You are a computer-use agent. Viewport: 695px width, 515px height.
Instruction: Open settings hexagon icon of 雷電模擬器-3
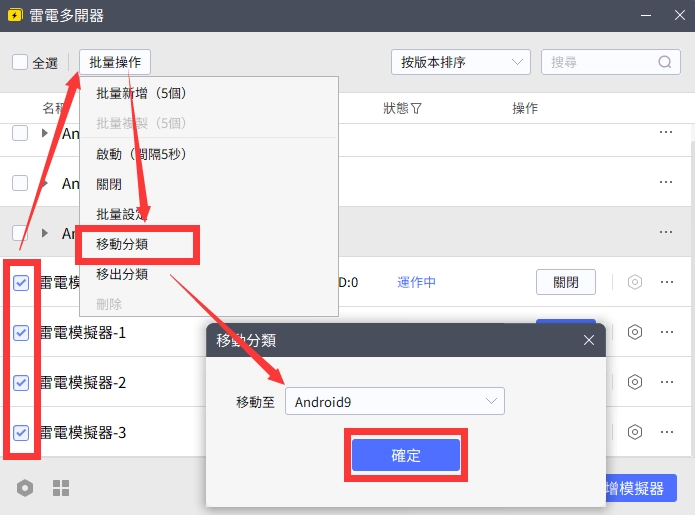(x=635, y=432)
